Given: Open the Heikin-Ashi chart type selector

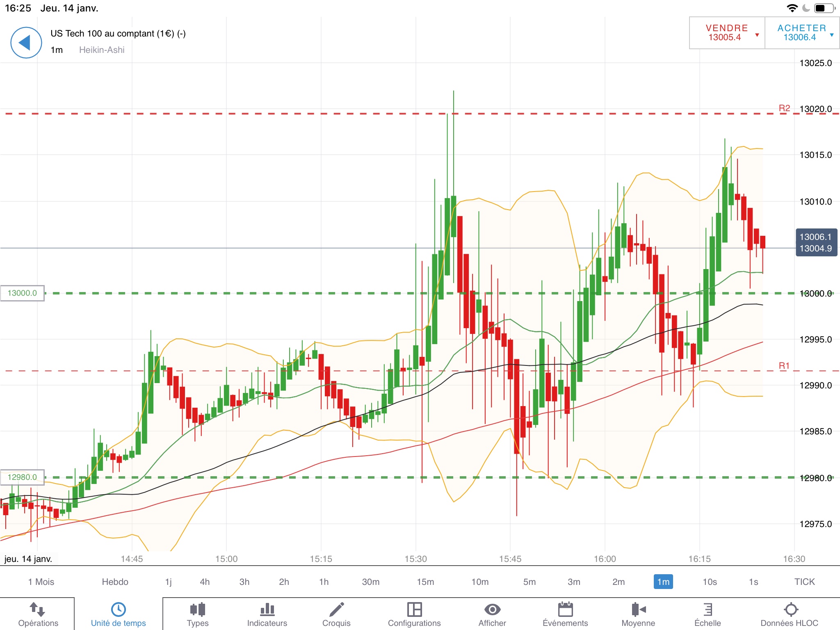Looking at the screenshot, I should click(102, 50).
